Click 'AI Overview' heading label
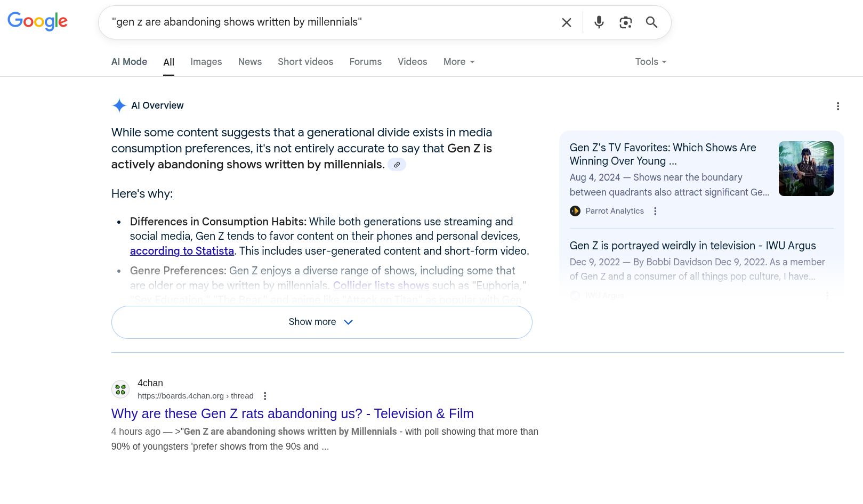Image resolution: width=863 pixels, height=504 pixels. 157,105
